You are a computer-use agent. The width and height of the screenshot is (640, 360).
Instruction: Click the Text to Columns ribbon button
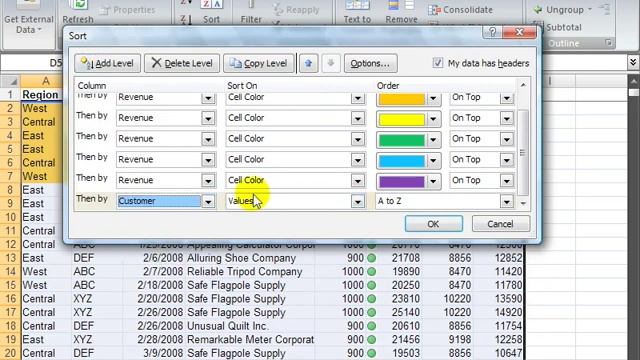point(357,13)
